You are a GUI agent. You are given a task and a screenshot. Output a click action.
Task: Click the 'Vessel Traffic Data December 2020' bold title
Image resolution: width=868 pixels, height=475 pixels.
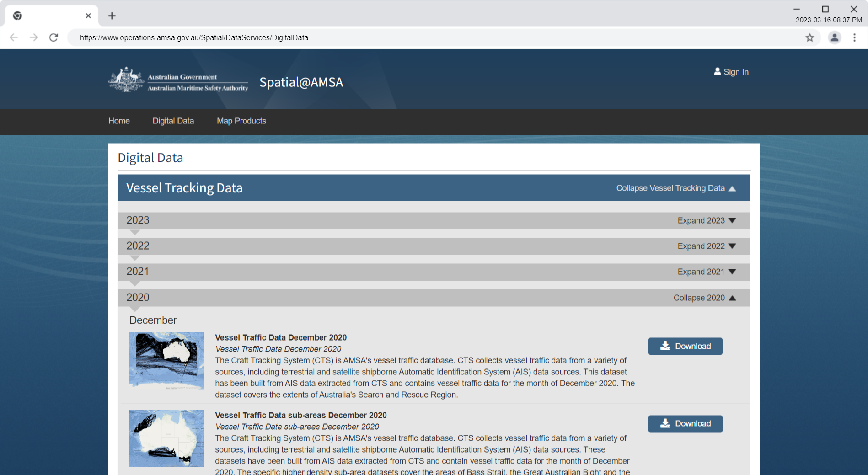(281, 337)
